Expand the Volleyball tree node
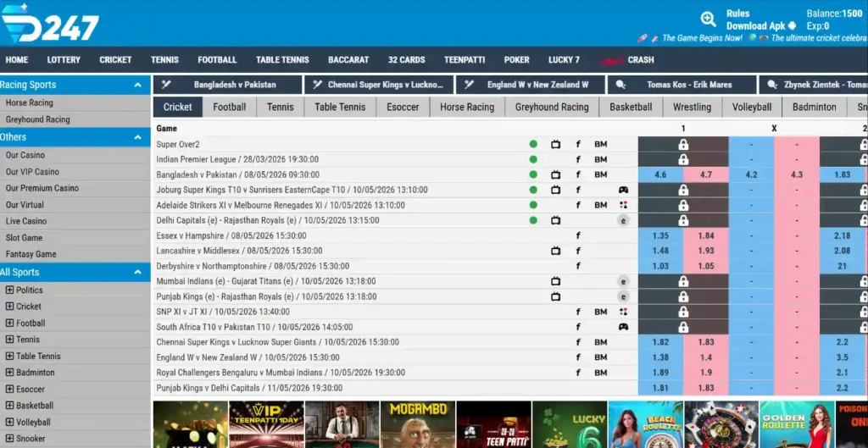 [x=9, y=422]
